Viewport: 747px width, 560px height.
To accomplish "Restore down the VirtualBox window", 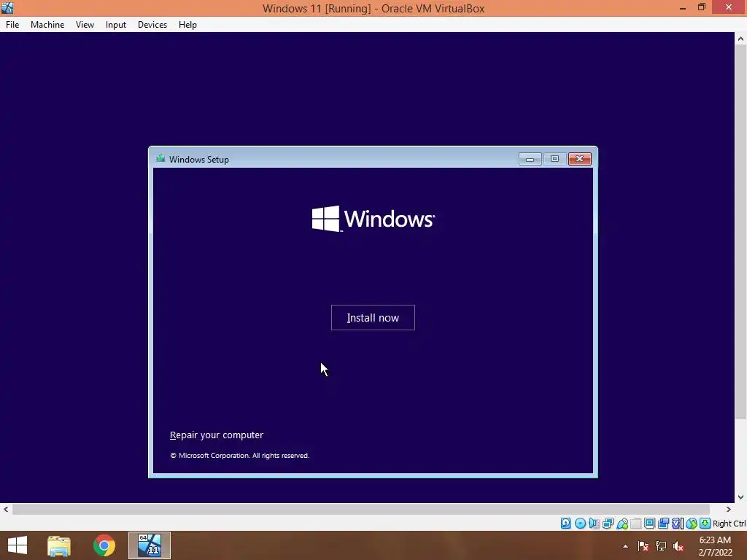I will point(702,7).
